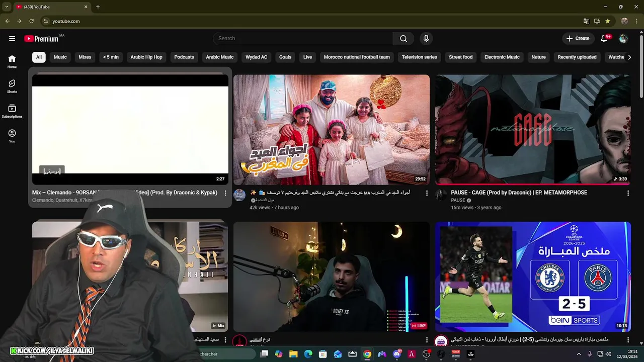Open Microsoft Edge from taskbar

click(x=308, y=354)
